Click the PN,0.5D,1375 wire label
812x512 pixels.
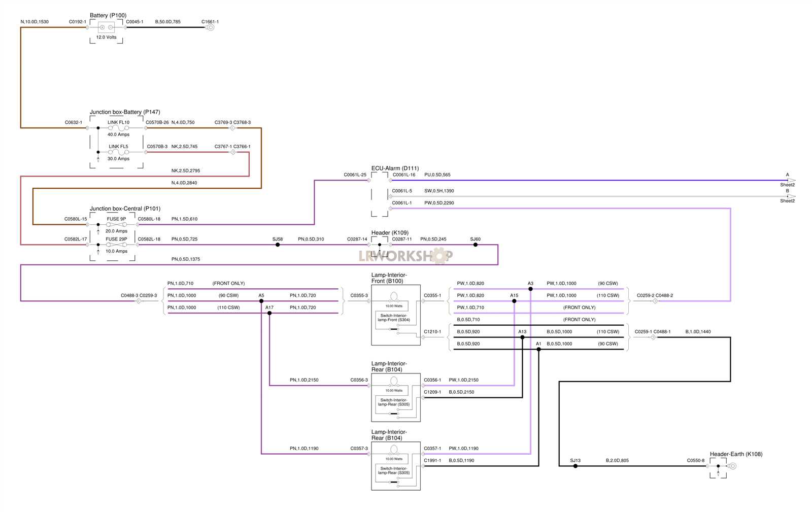186,259
